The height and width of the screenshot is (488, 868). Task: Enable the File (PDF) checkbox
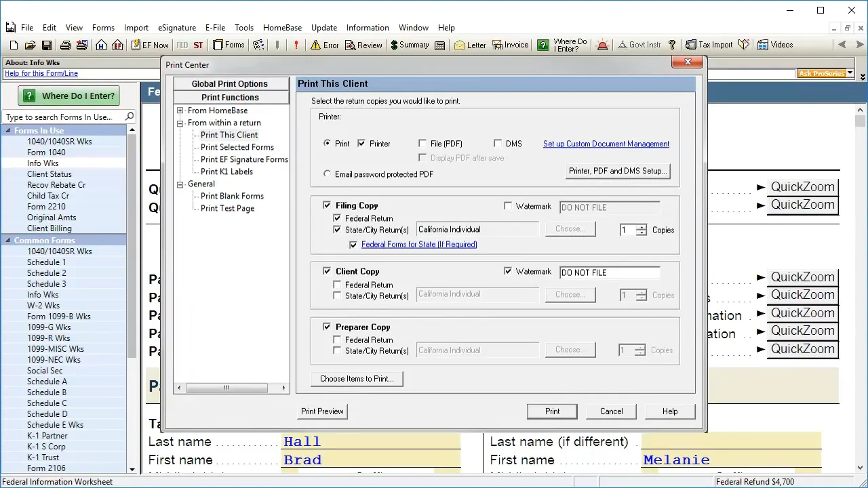coord(423,144)
